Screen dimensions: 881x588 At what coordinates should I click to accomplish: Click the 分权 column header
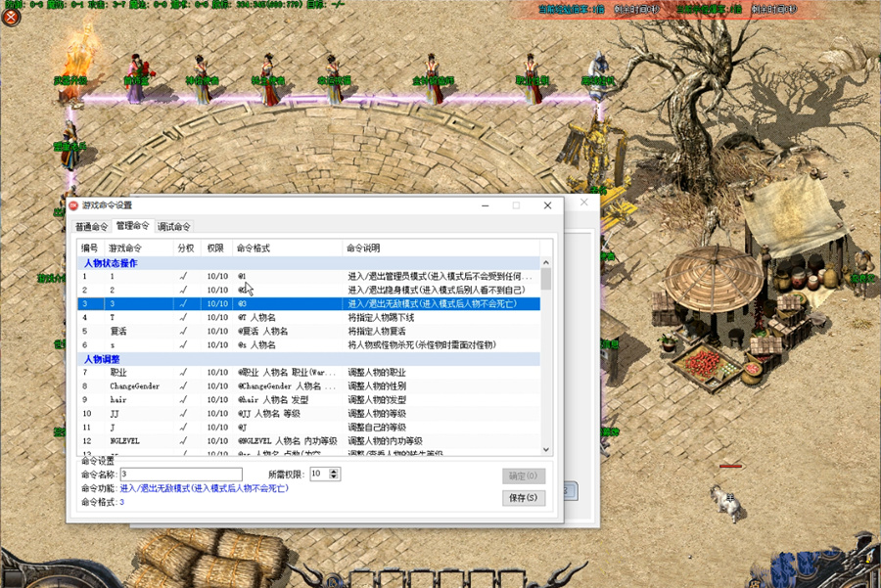[x=187, y=248]
